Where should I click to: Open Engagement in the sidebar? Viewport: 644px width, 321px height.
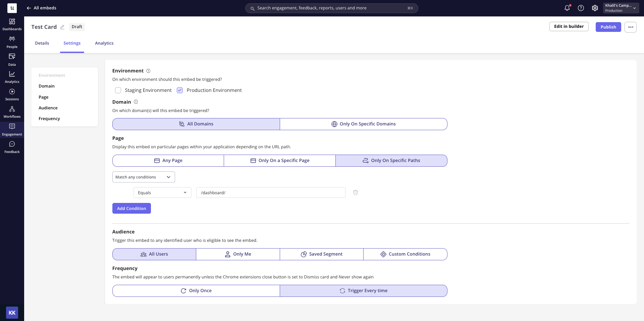(x=12, y=130)
